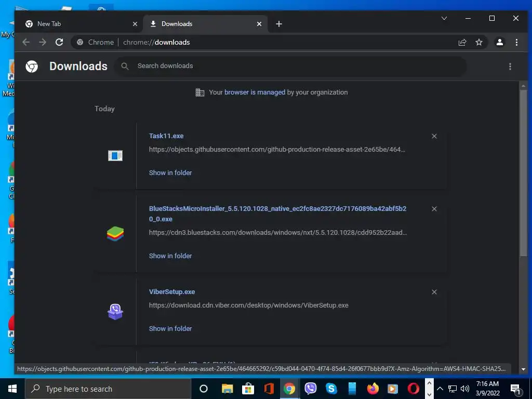This screenshot has height=399, width=532.
Task: Click the BlueStacks file icon
Action: [x=115, y=233]
